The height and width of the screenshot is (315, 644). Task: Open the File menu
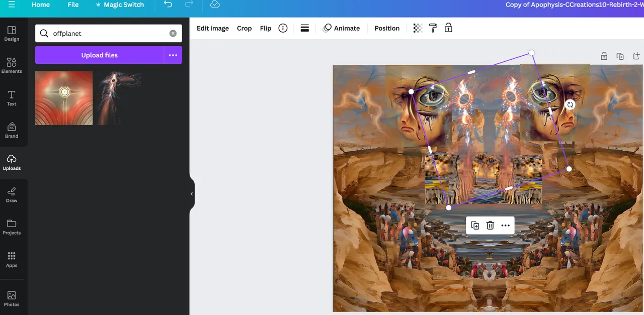click(73, 5)
